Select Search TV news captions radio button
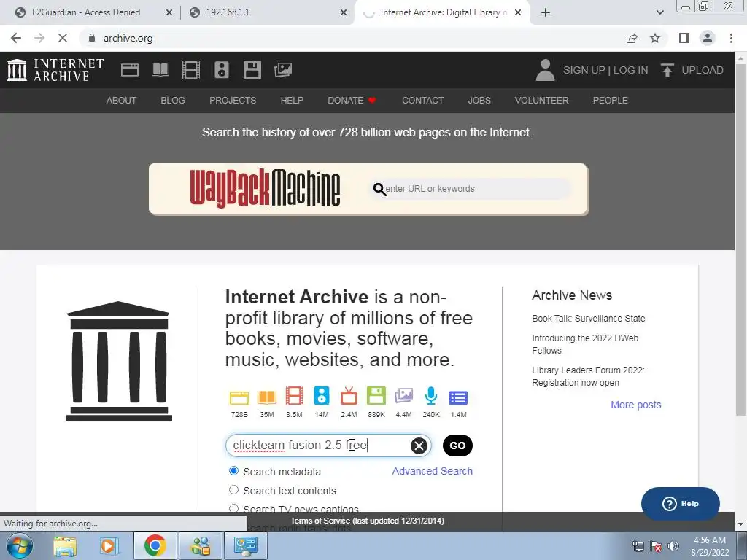The height and width of the screenshot is (560, 747). [x=233, y=508]
